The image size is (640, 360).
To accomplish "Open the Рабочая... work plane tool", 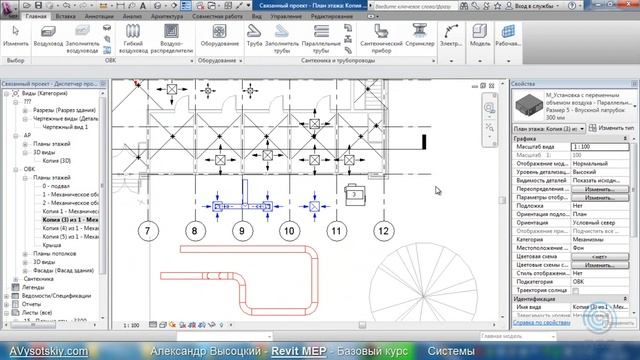I will click(x=508, y=36).
